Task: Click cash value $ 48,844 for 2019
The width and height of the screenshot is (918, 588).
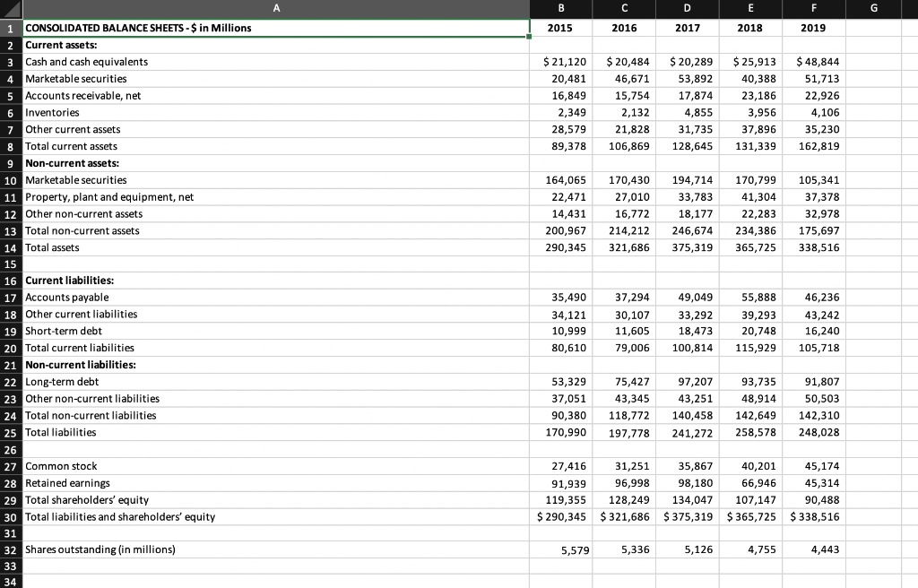Action: click(x=814, y=62)
